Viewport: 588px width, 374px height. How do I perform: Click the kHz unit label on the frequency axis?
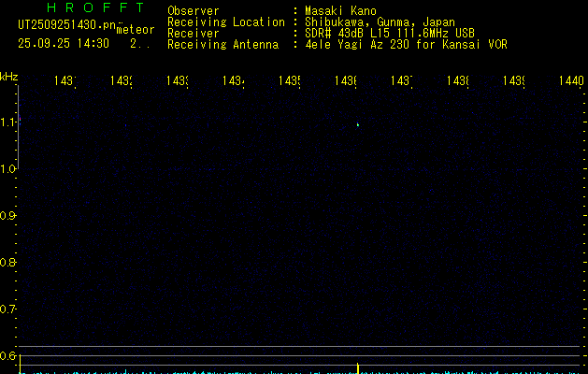pyautogui.click(x=9, y=77)
